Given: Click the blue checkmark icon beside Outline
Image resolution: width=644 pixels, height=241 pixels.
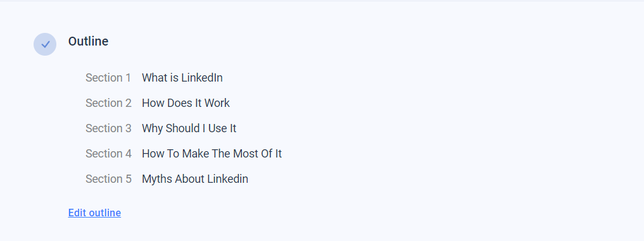Looking at the screenshot, I should (45, 44).
